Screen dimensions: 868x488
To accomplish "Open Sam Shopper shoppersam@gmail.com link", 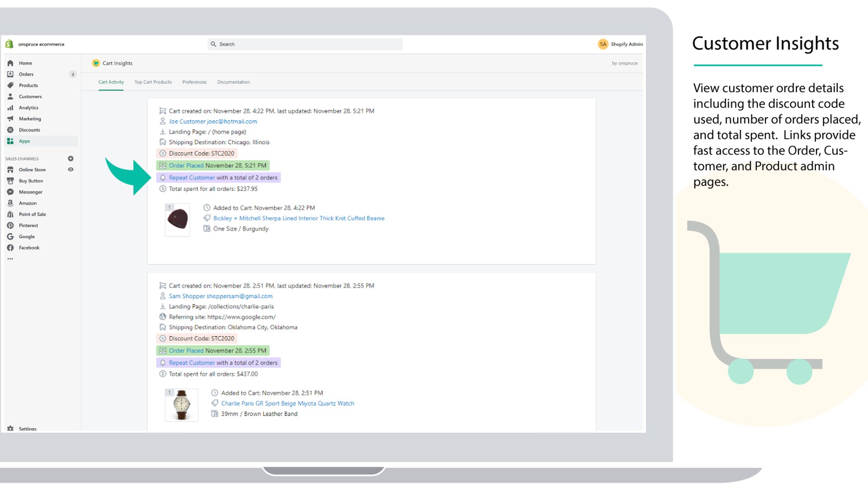I will 221,296.
